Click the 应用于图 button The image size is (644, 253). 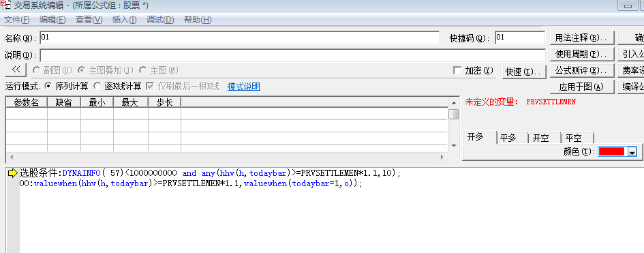[581, 87]
